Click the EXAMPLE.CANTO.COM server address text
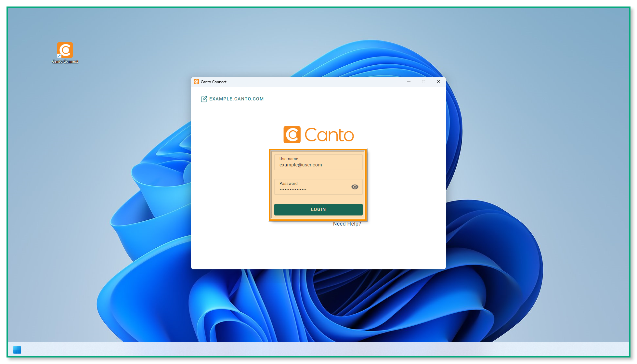The image size is (637, 364). (236, 99)
